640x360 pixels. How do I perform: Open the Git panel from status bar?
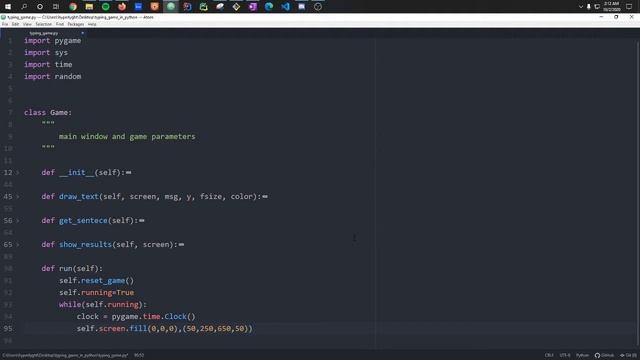click(x=628, y=356)
